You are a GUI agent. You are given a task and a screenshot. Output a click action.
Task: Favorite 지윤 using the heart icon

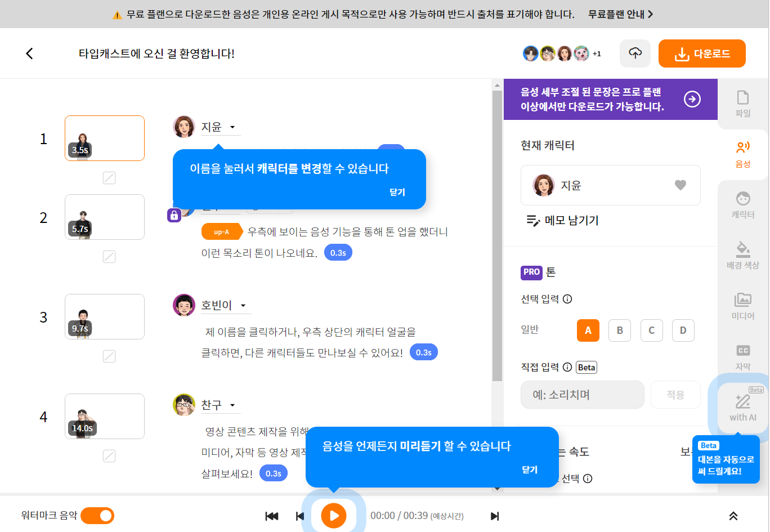[x=681, y=185]
